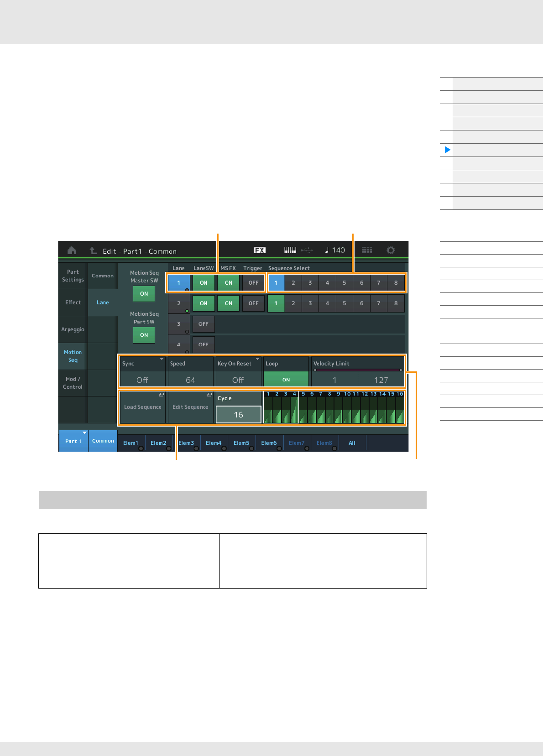
Task: Turn on lane 4 switch
Action: click(x=204, y=344)
